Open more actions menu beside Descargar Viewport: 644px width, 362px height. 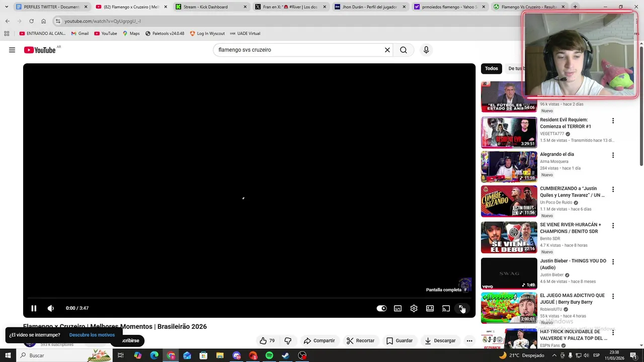pos(469,340)
